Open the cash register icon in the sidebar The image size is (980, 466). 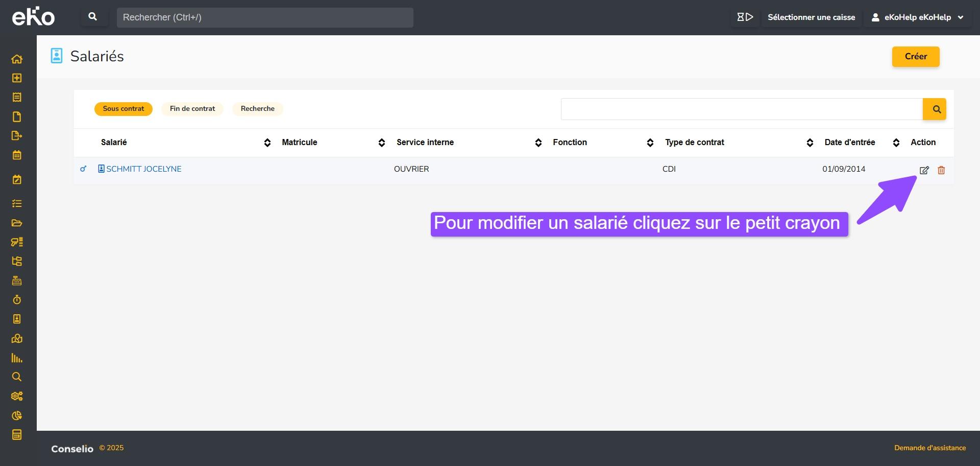pos(17,281)
